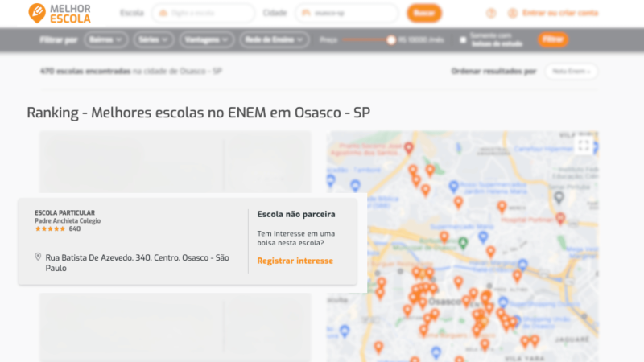Click the Osasco city label on map
Image resolution: width=644 pixels, height=362 pixels.
coord(445,302)
